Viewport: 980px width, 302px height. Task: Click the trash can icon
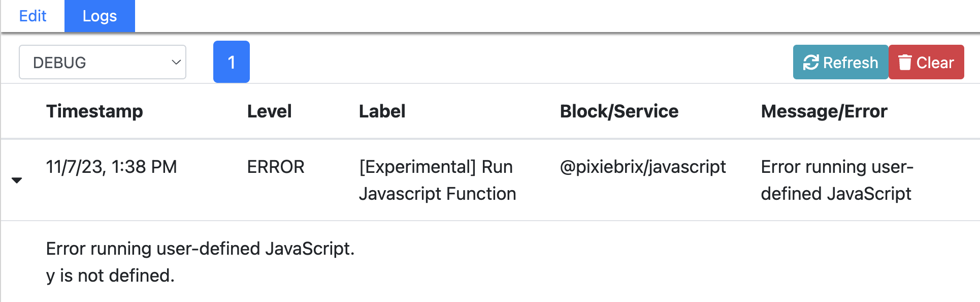[905, 63]
